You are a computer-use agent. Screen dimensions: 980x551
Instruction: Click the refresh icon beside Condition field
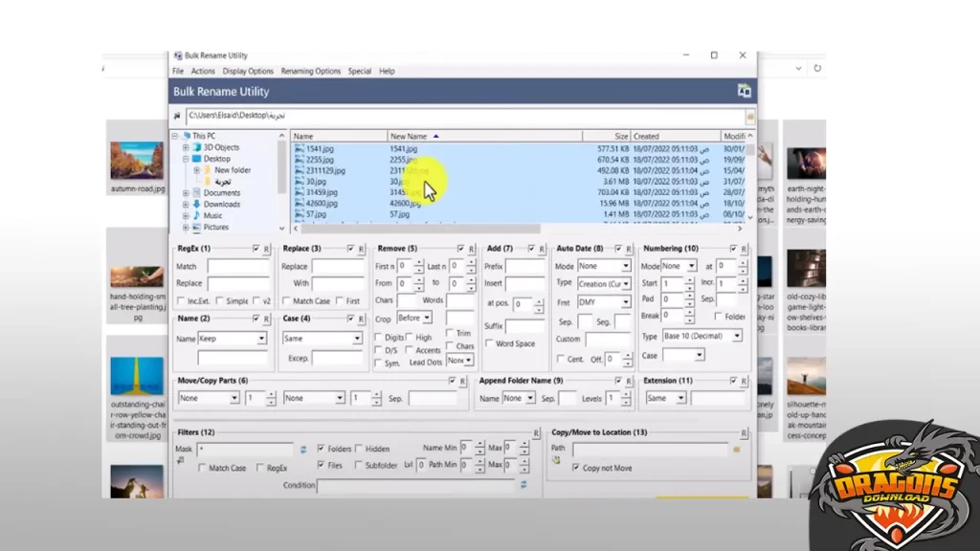click(x=523, y=485)
